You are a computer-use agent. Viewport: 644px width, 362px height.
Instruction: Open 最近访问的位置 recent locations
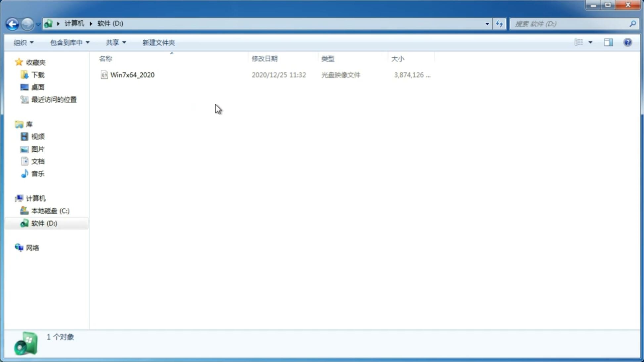[53, 100]
